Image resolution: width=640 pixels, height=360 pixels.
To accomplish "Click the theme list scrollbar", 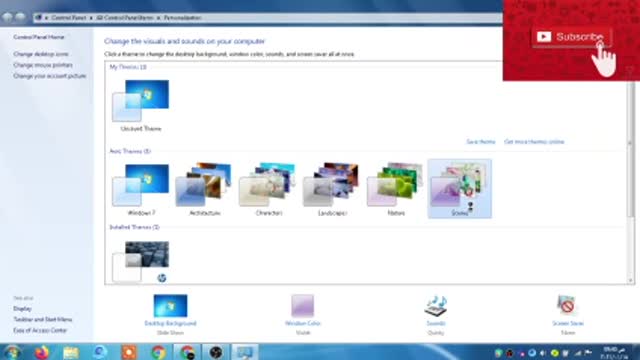I will pos(631,149).
